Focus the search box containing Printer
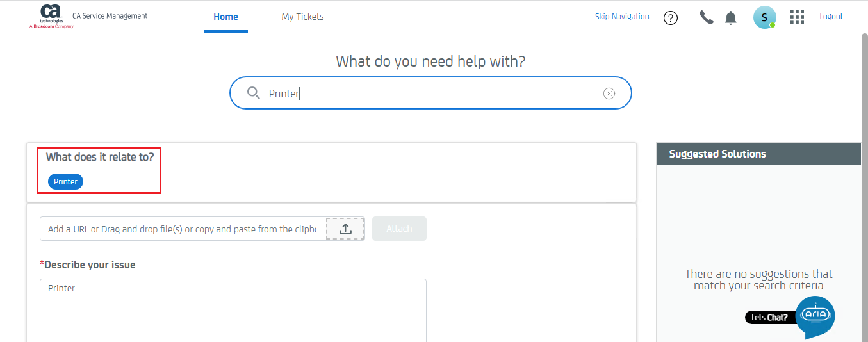The image size is (868, 342). click(x=429, y=94)
